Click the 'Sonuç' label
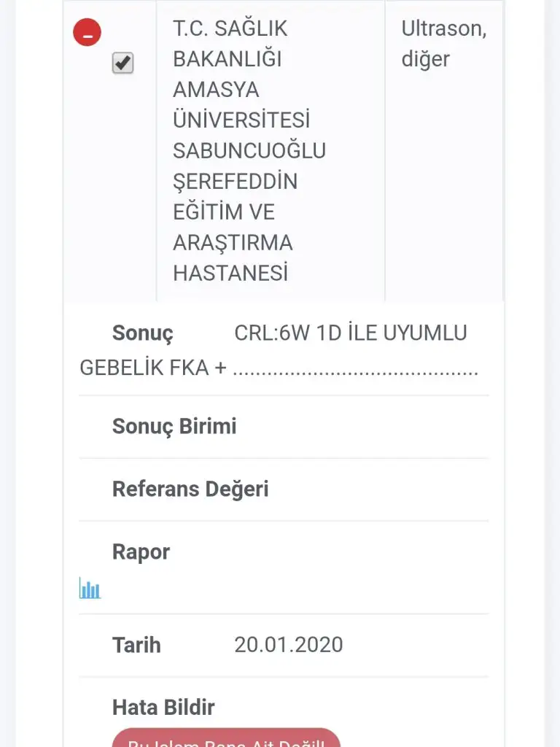 [143, 333]
